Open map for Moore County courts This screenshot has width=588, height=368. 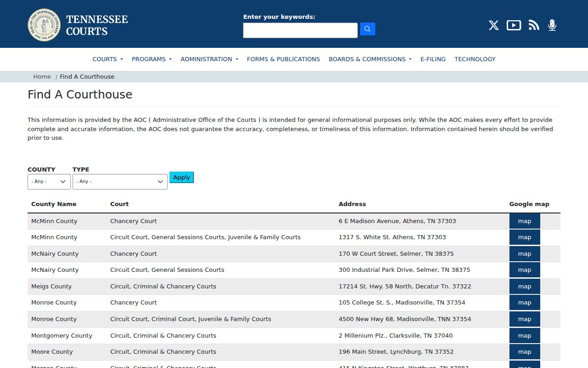(x=525, y=352)
